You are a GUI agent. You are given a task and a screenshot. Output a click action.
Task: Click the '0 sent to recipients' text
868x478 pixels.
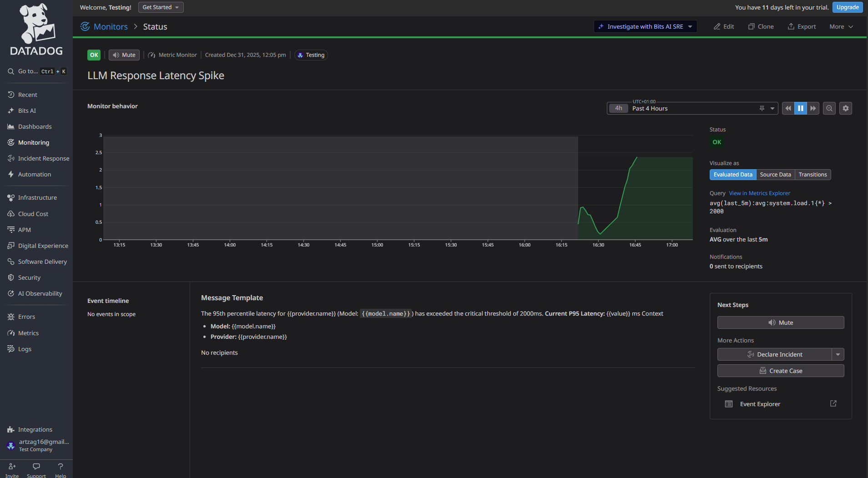click(x=736, y=267)
